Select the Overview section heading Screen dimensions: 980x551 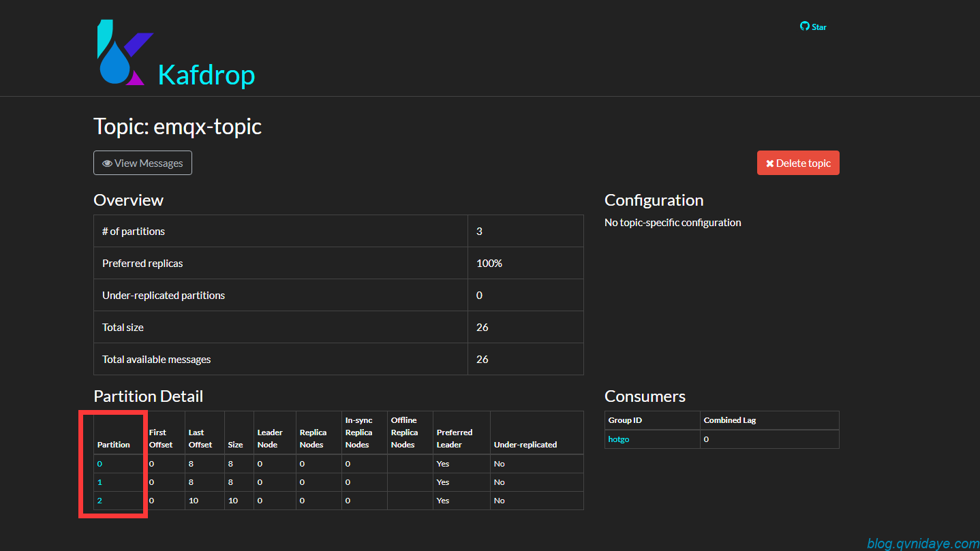point(128,200)
